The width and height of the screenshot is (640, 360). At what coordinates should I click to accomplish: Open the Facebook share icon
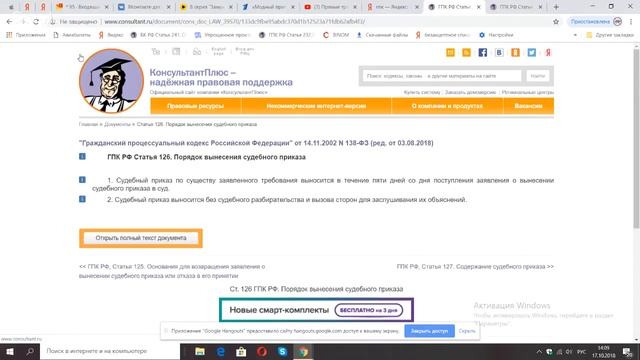click(482, 52)
